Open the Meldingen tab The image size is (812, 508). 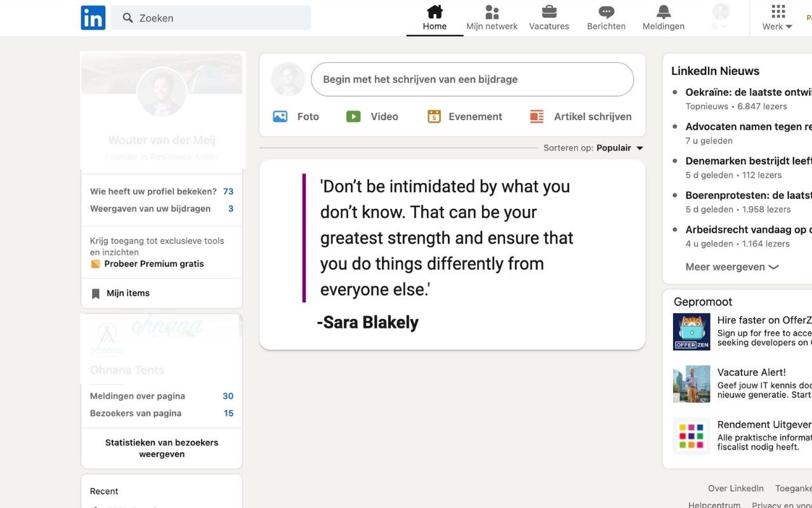pyautogui.click(x=663, y=18)
